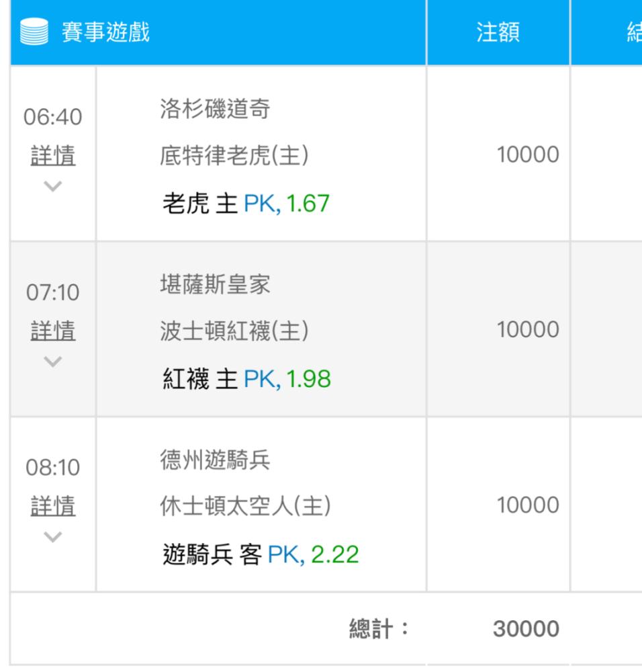
Task: Click the 遊騎兵 客 PK, 2.22 bet line
Action: [x=261, y=554]
